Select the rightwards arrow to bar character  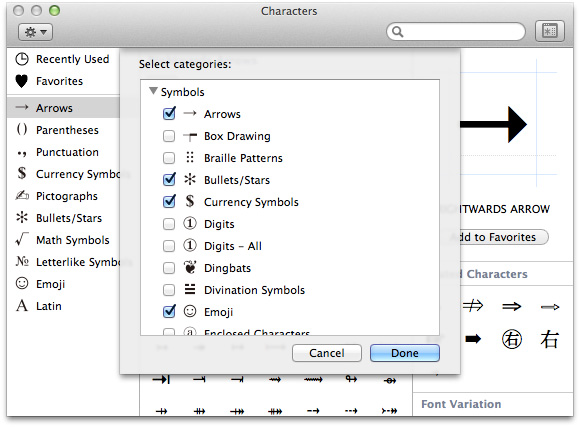pos(161,379)
